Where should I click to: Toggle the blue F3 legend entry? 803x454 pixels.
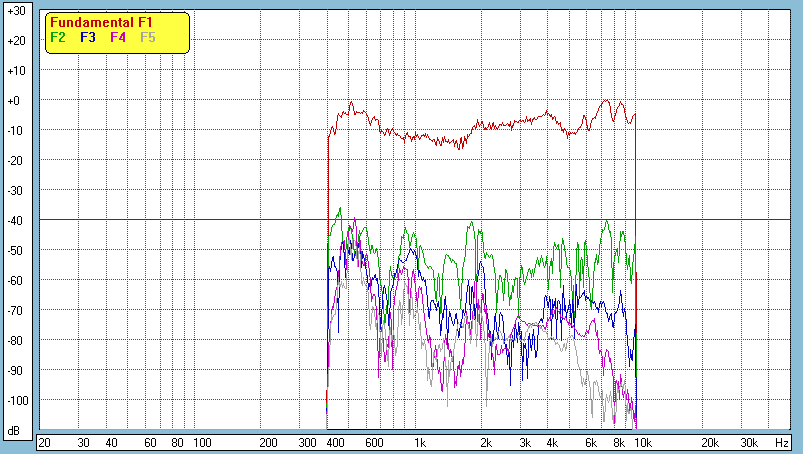coord(88,37)
